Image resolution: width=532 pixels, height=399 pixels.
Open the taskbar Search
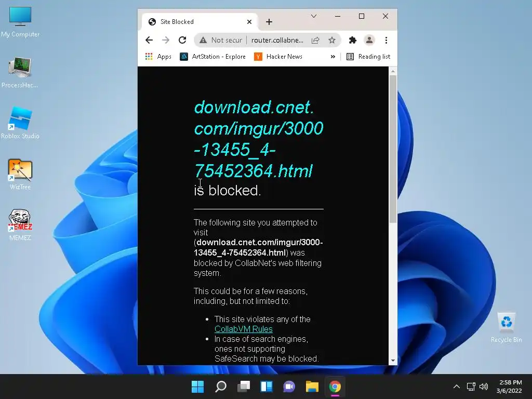220,387
